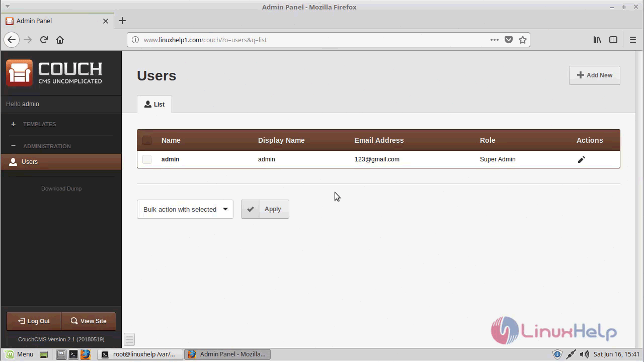Click the Email Address column header
644x362 pixels.
click(379, 140)
